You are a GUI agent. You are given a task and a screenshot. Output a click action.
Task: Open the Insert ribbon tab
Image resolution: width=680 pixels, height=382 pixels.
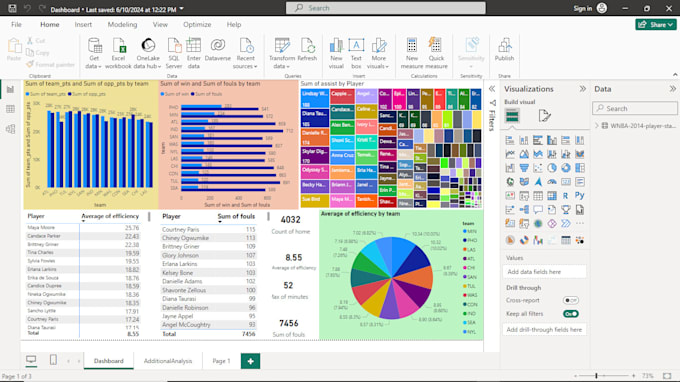pos(83,25)
